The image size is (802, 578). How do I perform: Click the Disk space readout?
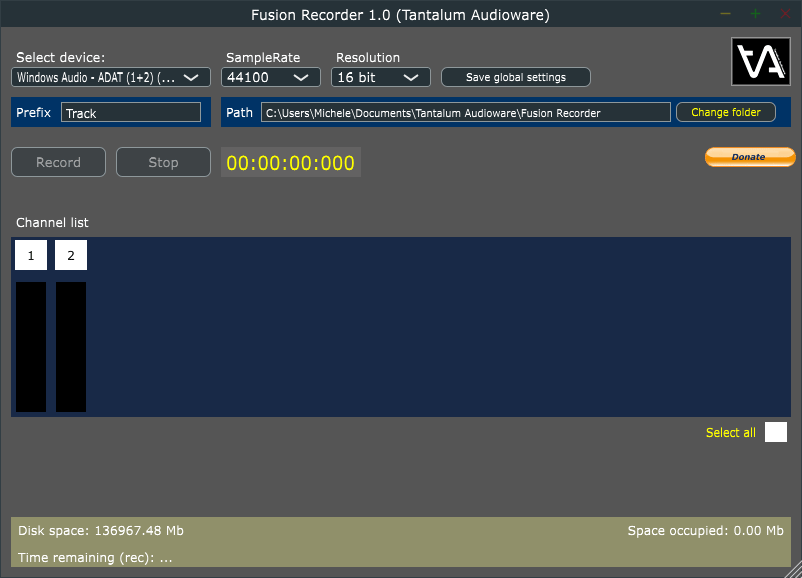pos(101,530)
